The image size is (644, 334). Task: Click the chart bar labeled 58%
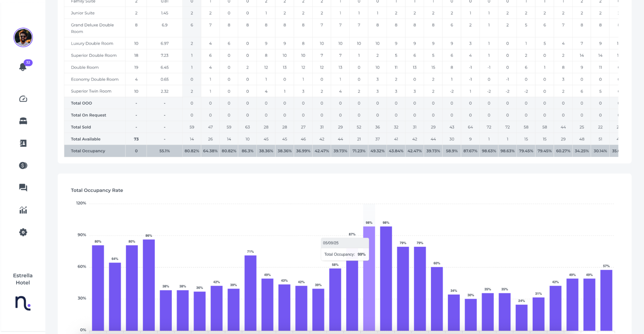[335, 300]
